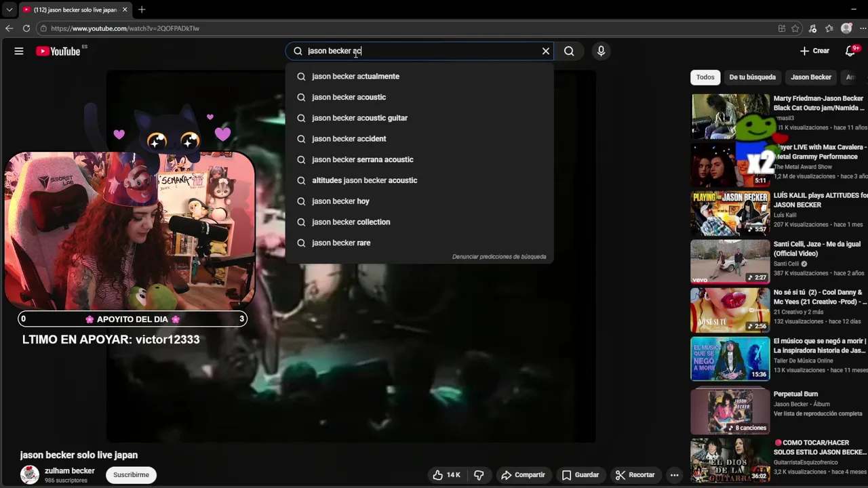Choose suggestion jason becker serrana acoustic

coord(419,159)
